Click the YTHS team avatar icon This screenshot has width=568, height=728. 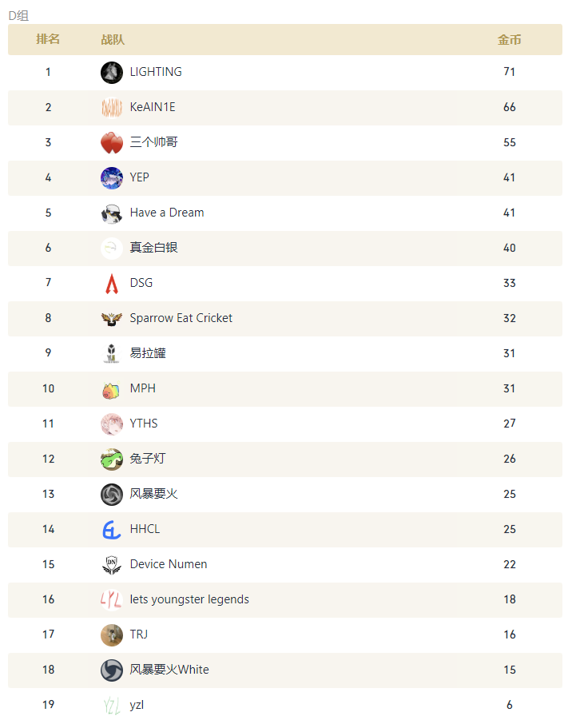pyautogui.click(x=112, y=424)
